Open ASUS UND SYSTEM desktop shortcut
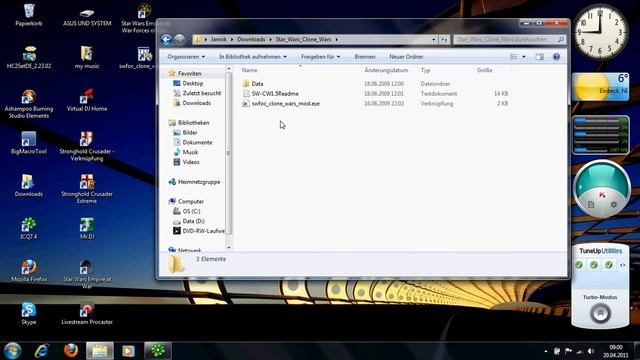 pos(87,17)
